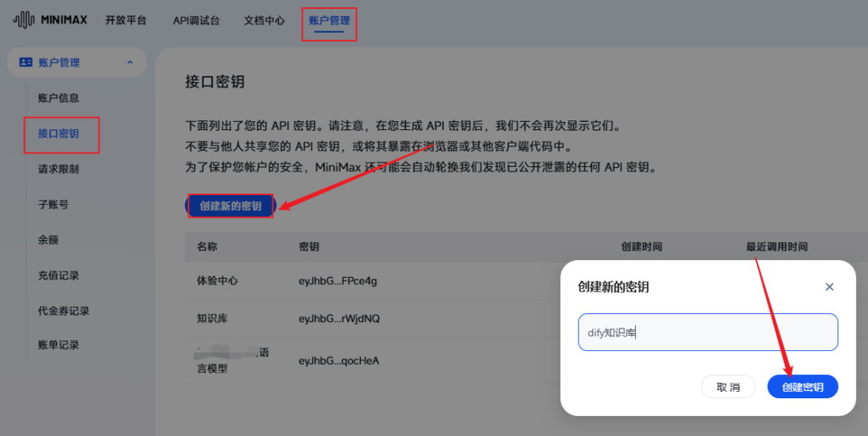Open the 文档中心 tab
The width and height of the screenshot is (868, 436).
[264, 20]
